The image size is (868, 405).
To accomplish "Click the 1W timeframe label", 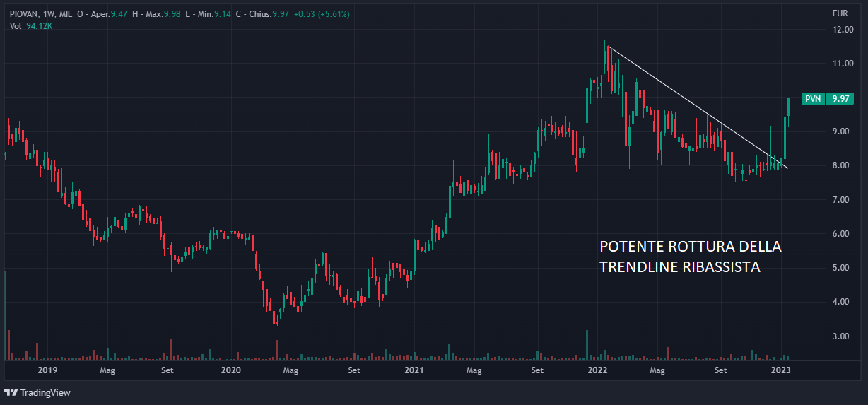I will pyautogui.click(x=50, y=14).
